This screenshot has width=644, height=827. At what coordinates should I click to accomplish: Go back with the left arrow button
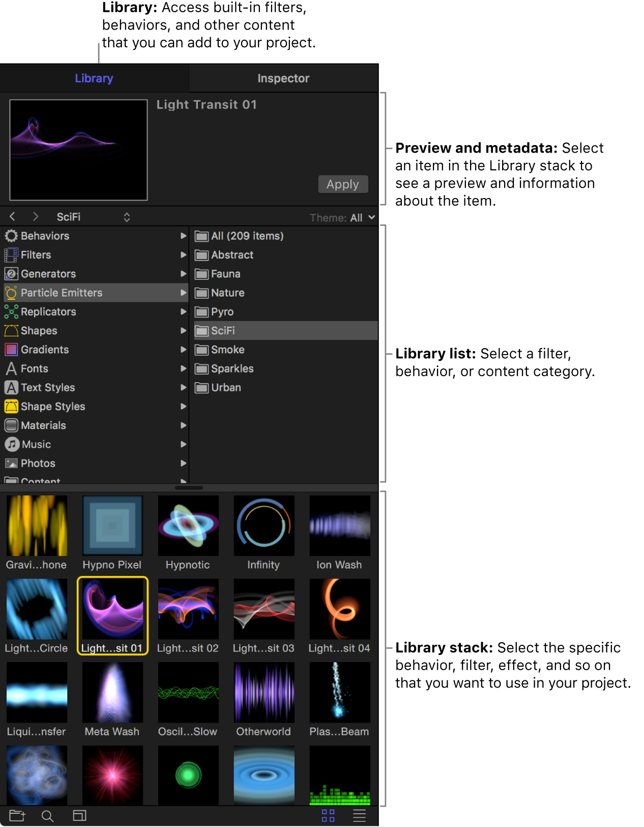coord(13,217)
